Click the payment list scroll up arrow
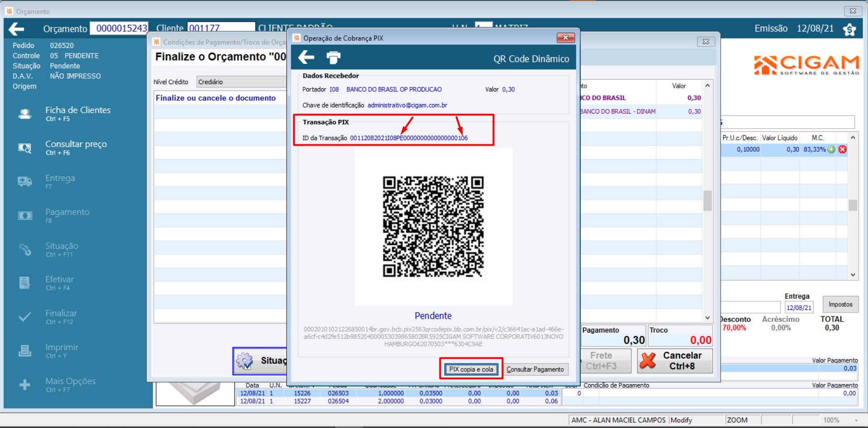 707,86
